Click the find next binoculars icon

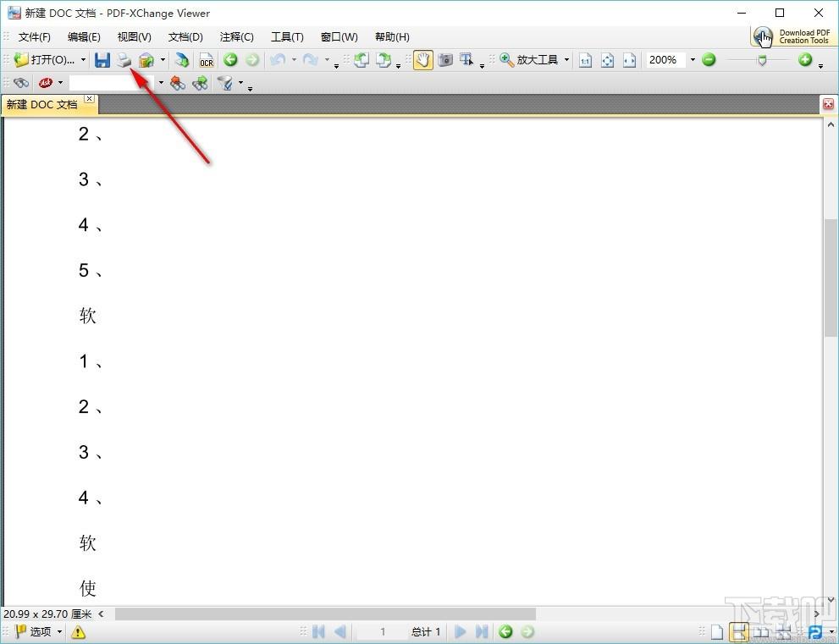pyautogui.click(x=200, y=83)
